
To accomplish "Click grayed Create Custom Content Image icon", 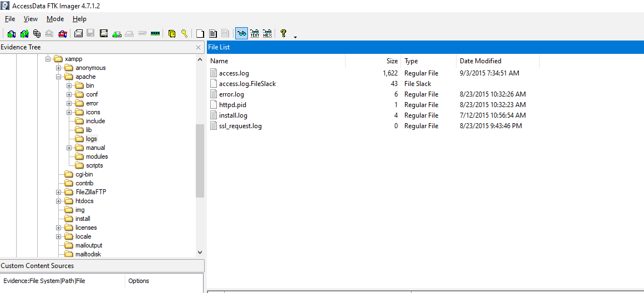I will coord(129,34).
